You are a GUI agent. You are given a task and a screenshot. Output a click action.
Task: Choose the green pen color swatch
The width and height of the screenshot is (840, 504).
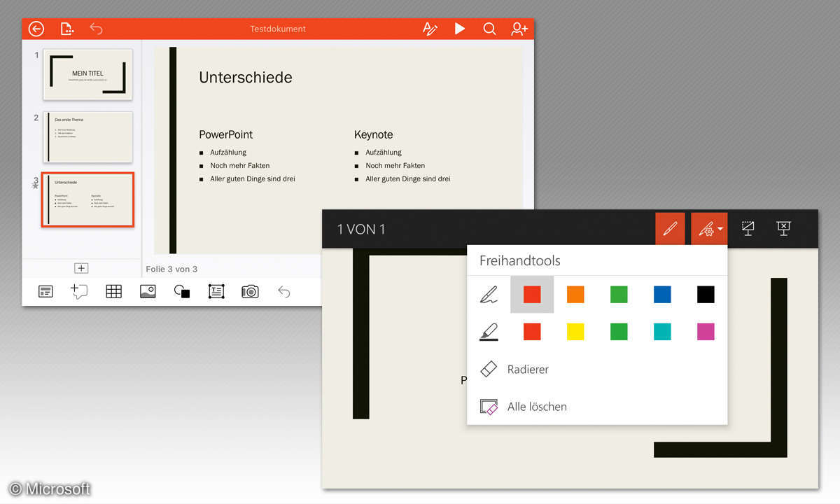click(x=619, y=295)
